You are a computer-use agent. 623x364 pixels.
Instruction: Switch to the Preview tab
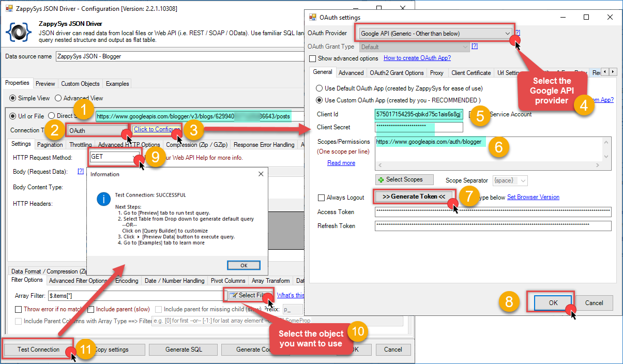click(45, 84)
